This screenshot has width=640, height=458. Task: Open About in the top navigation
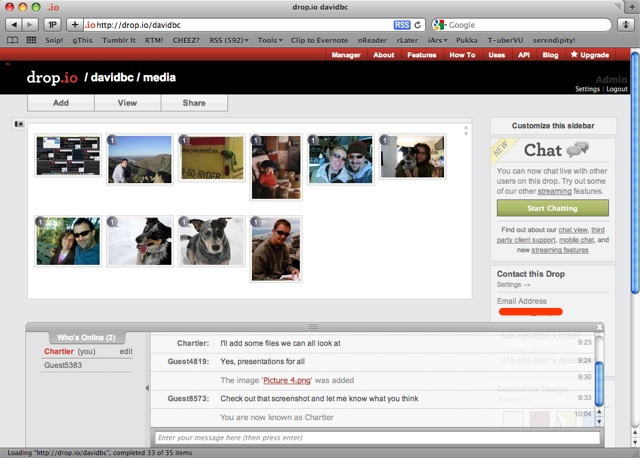(x=384, y=55)
